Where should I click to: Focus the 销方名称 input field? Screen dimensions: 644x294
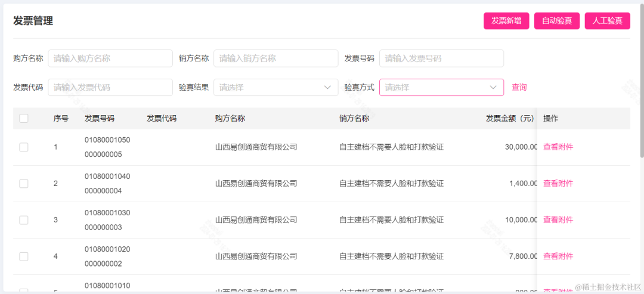276,58
